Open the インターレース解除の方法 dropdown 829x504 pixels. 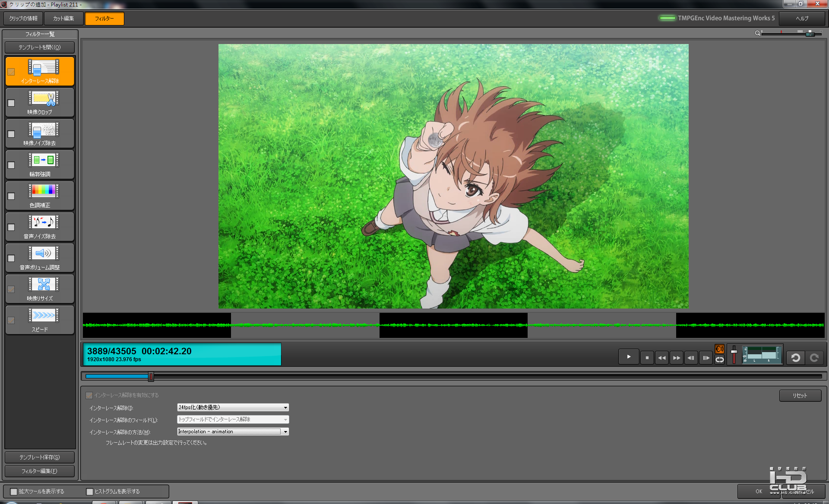[x=233, y=432]
